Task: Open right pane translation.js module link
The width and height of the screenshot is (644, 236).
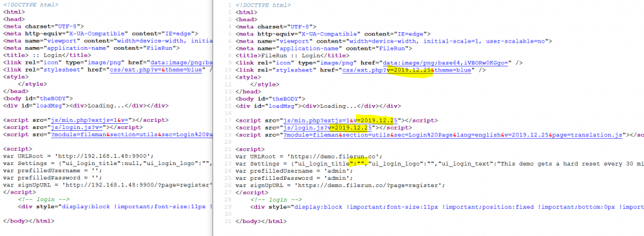Action: (453, 135)
